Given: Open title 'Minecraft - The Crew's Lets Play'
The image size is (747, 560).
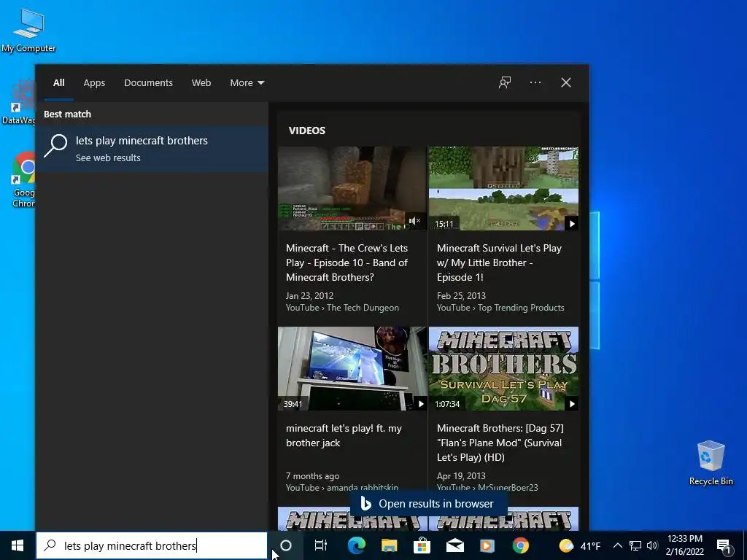Looking at the screenshot, I should coord(347,262).
